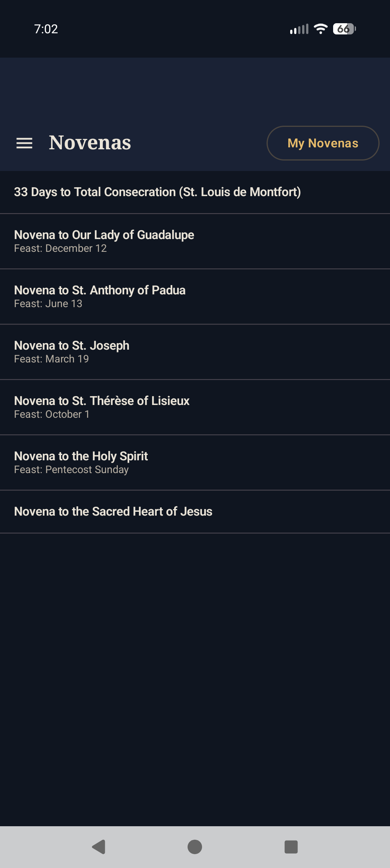Tap the Feast: December 12 subtitle

coord(60,249)
